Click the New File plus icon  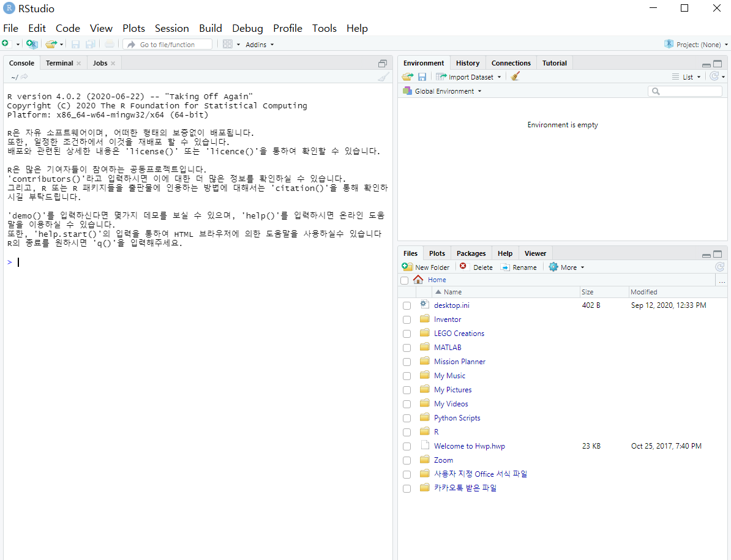[6, 44]
